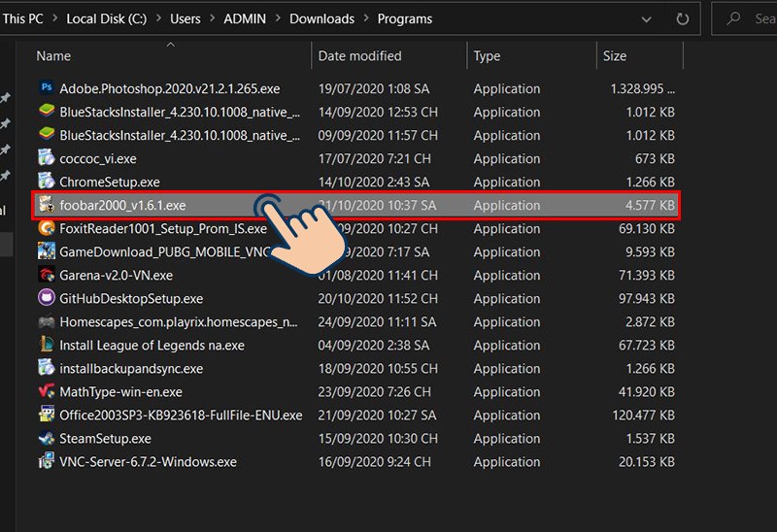The height and width of the screenshot is (532, 777).
Task: Click the PUBG MOBILE GameDownload icon
Action: coord(47,251)
